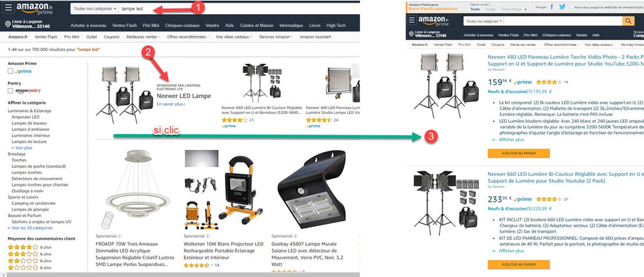Tick the Amazon Pantry checkbox
644x277 pixels.
click(x=10, y=90)
